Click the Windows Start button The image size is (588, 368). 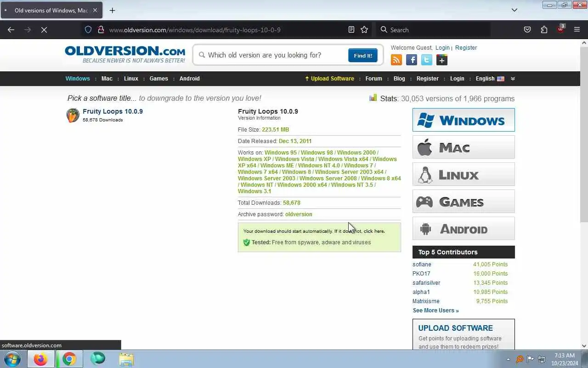point(12,359)
